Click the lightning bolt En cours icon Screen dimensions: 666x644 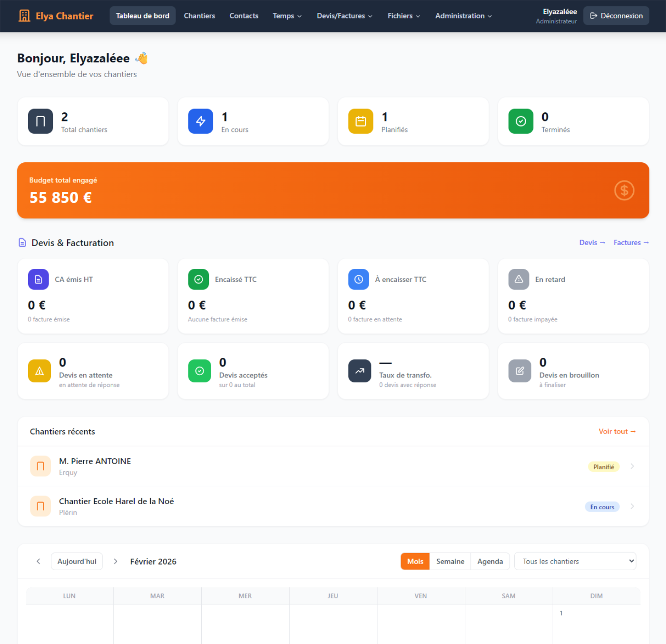click(200, 121)
